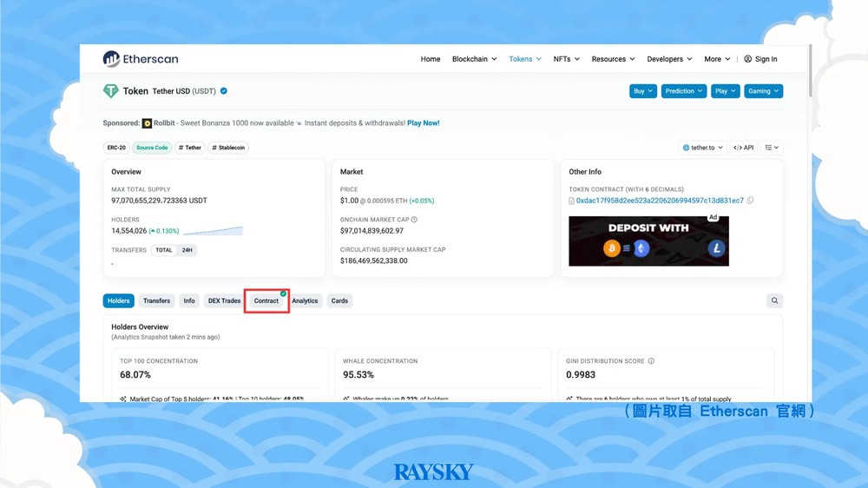Click the holders trend sparkline chart
Screen dimensions: 868x488
click(214, 230)
